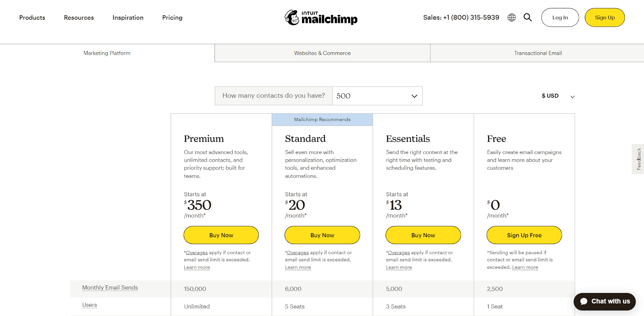
Task: Click the Mailchimp logo icon
Action: tap(292, 18)
